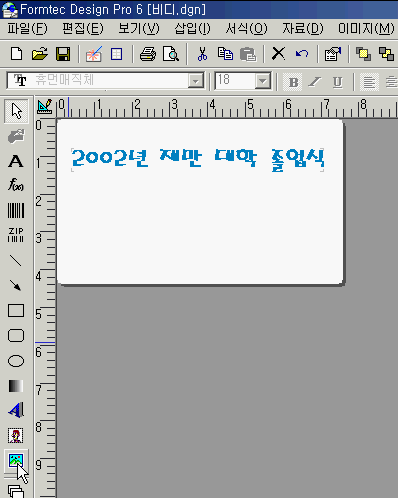The image size is (398, 498).
Task: Select the 2002년 text object on label
Action: [198, 160]
